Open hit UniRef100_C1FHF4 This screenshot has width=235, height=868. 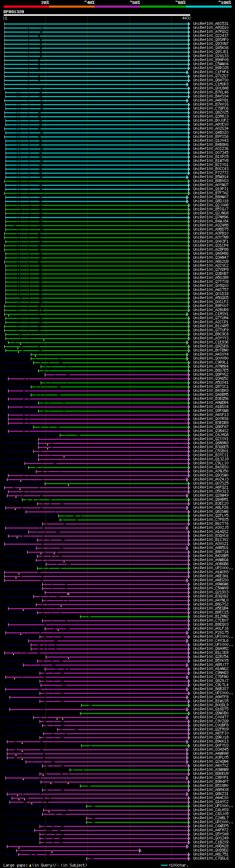(211, 72)
